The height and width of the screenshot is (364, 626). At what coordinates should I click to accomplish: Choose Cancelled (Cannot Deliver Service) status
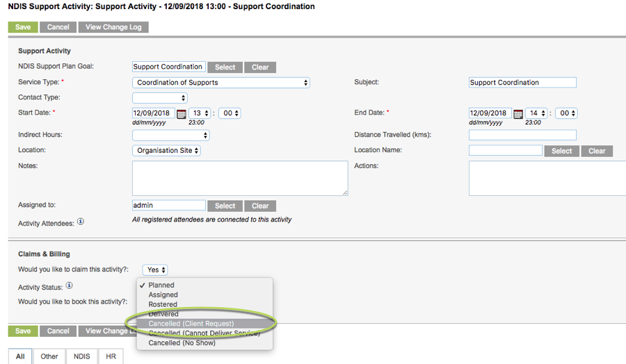[204, 333]
